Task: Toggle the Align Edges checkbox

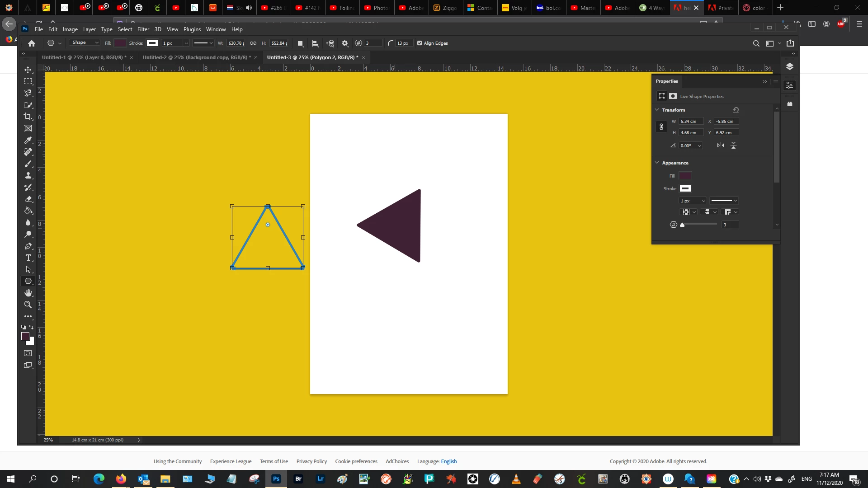Action: (x=420, y=43)
